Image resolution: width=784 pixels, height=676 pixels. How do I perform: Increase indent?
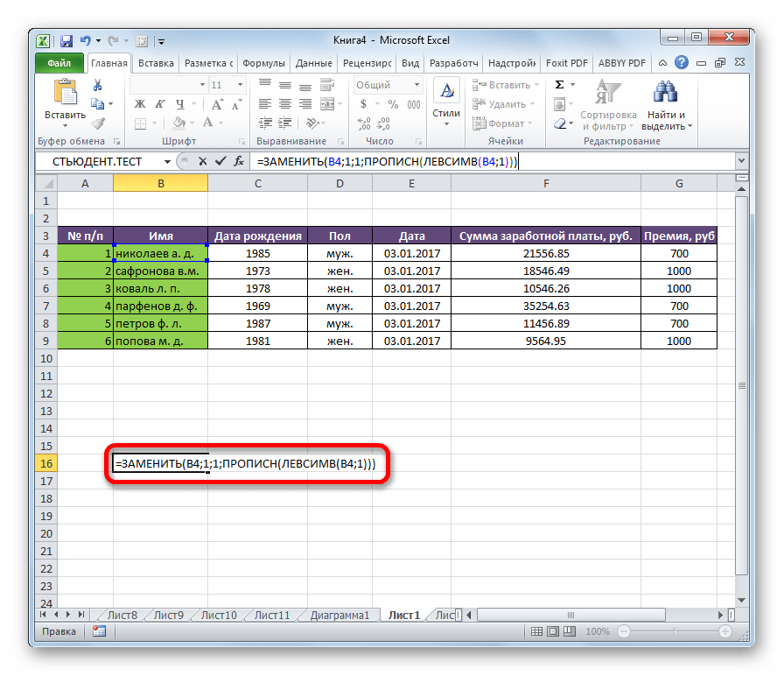[x=285, y=123]
